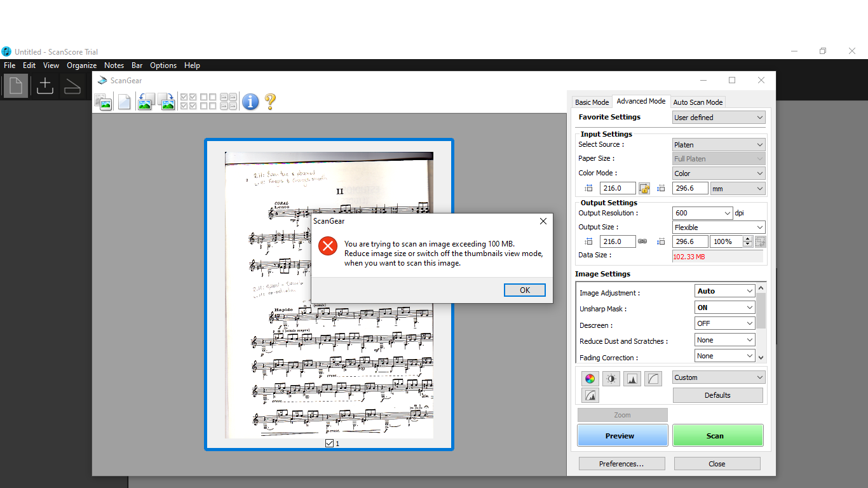
Task: Click OK in the ScanGear error dialog
Action: (525, 290)
